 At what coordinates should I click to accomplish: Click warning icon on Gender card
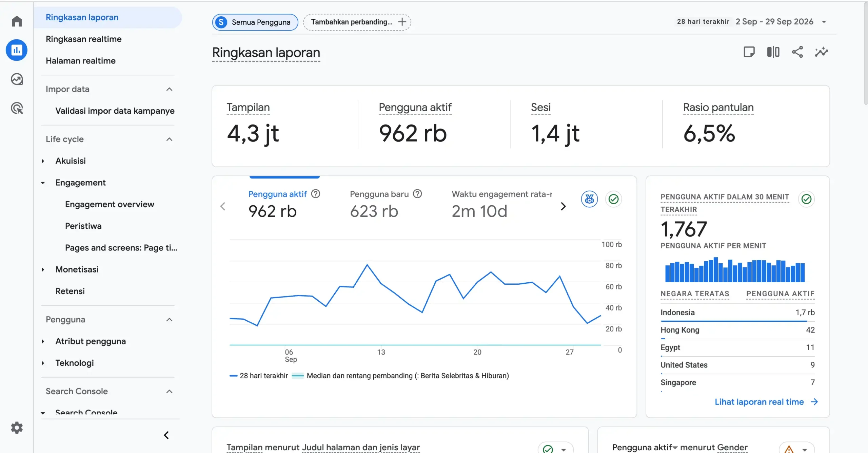[x=789, y=449]
